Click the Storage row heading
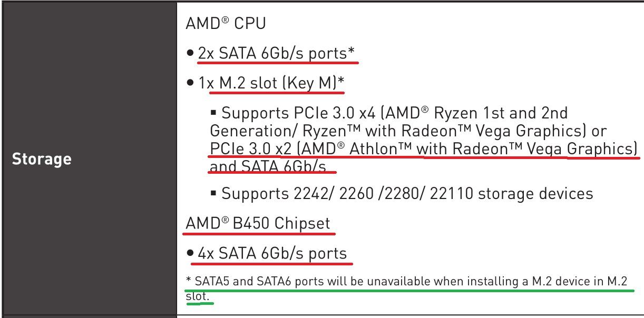The width and height of the screenshot is (644, 318). click(x=41, y=158)
